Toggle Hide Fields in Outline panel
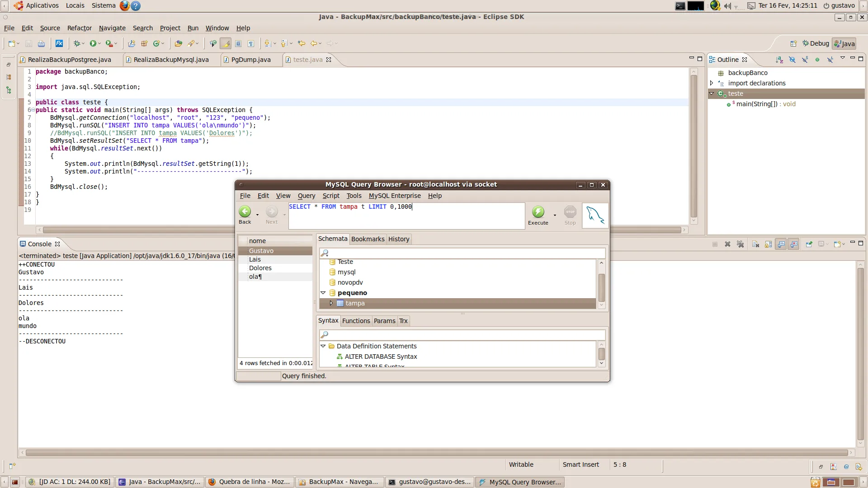The image size is (868, 488). click(792, 60)
